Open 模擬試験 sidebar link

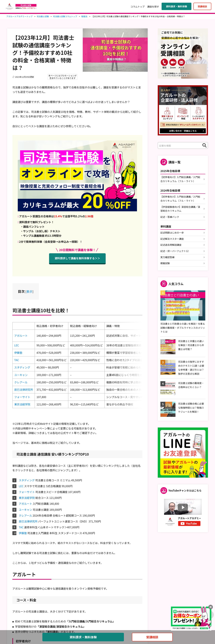tap(183, 263)
